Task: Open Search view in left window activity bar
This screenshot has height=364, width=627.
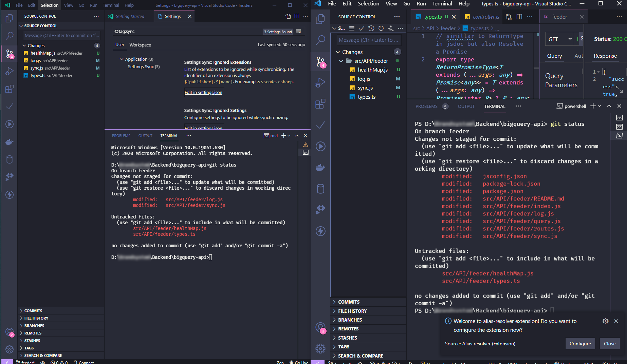Action: click(x=10, y=36)
